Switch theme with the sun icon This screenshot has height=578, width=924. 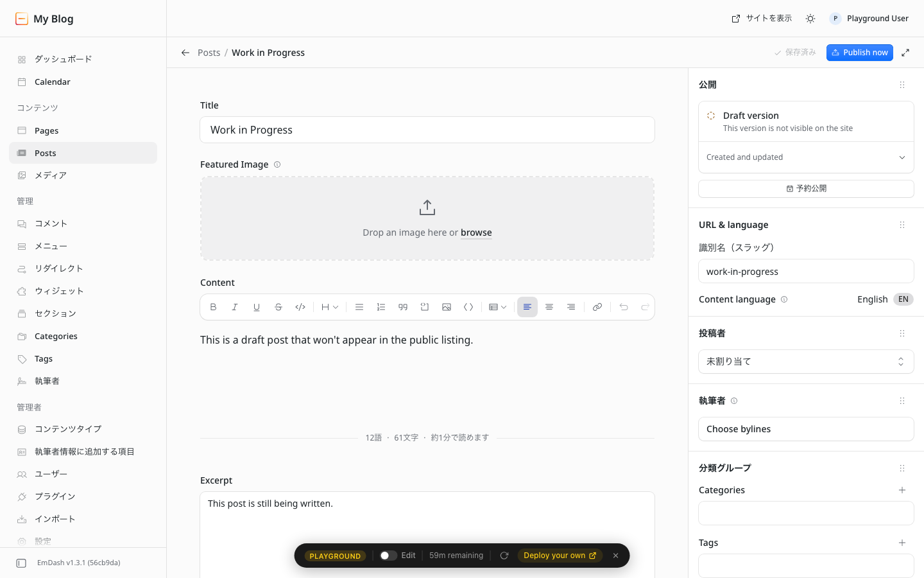[x=810, y=19]
